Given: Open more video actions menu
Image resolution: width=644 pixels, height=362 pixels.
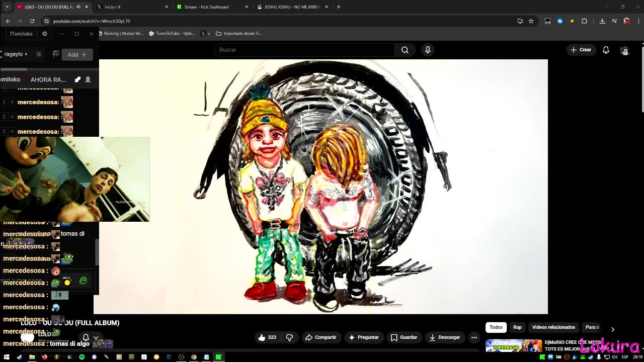Looking at the screenshot, I should 474,337.
